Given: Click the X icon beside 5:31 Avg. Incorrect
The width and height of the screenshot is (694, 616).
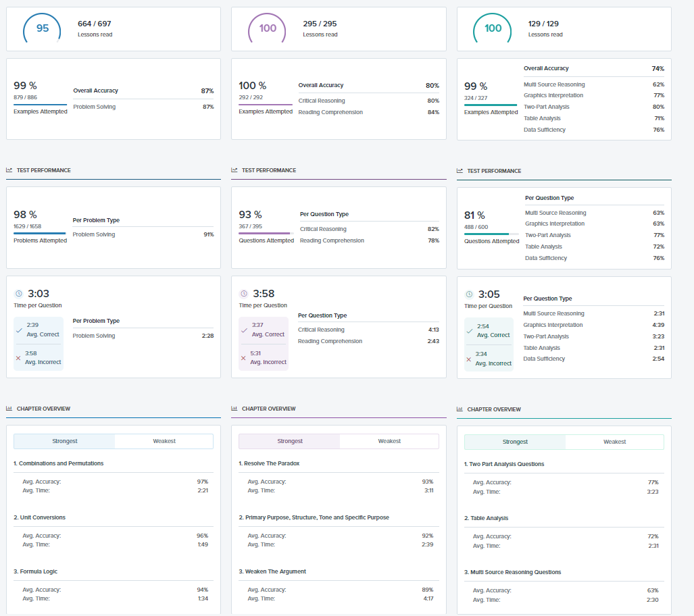Looking at the screenshot, I should [243, 357].
